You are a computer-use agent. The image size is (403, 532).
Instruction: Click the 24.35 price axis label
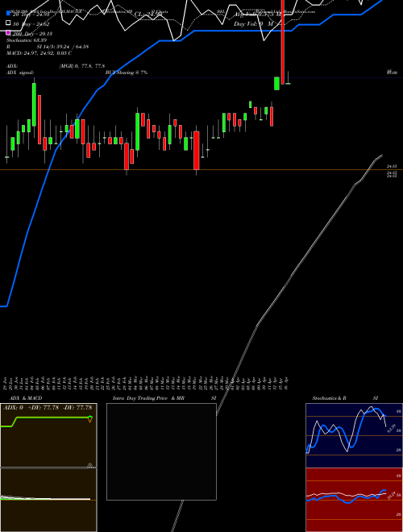(x=392, y=166)
